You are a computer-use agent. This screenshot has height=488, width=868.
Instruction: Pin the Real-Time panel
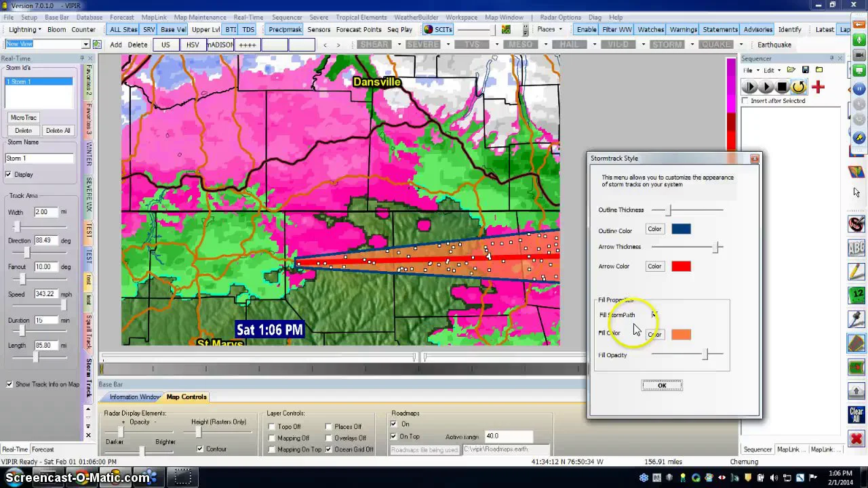82,58
